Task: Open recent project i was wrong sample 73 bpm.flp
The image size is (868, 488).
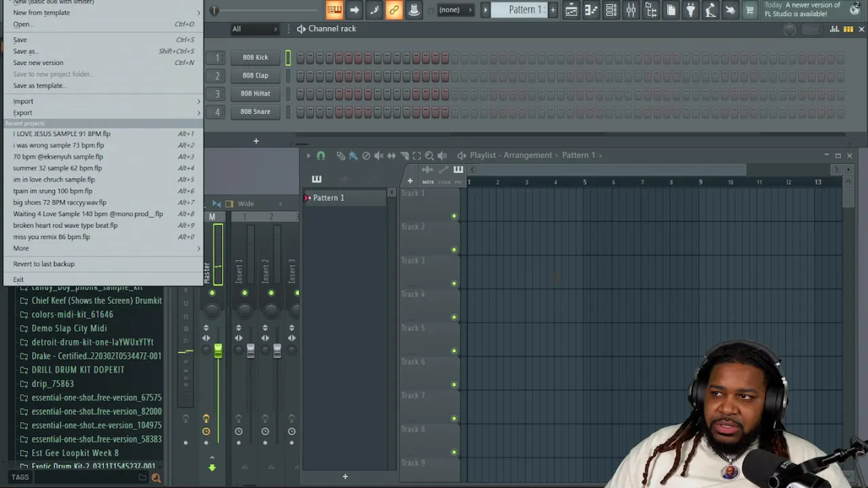Action: [x=103, y=146]
